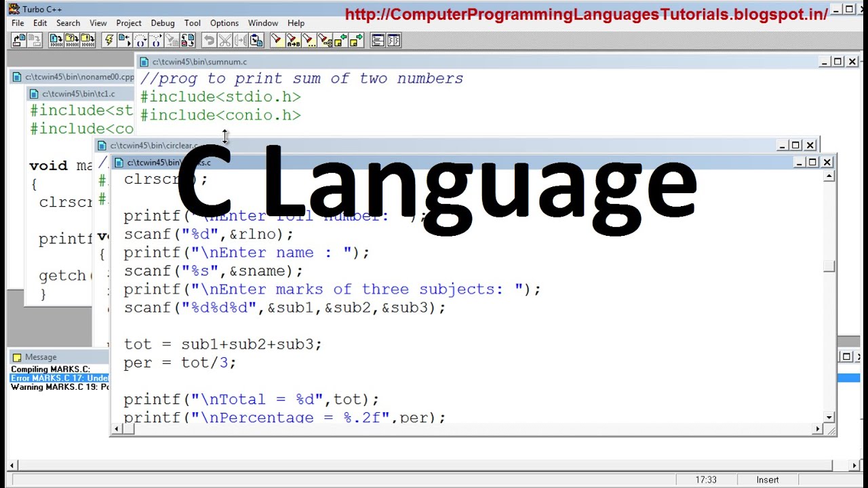
Task: Click the Make icon with question mark
Action: 71,41
